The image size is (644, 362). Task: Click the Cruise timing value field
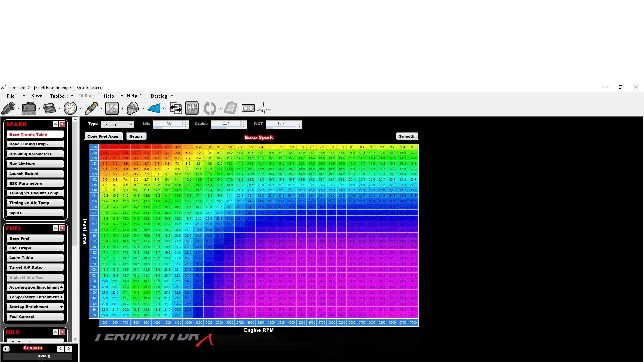pos(226,124)
